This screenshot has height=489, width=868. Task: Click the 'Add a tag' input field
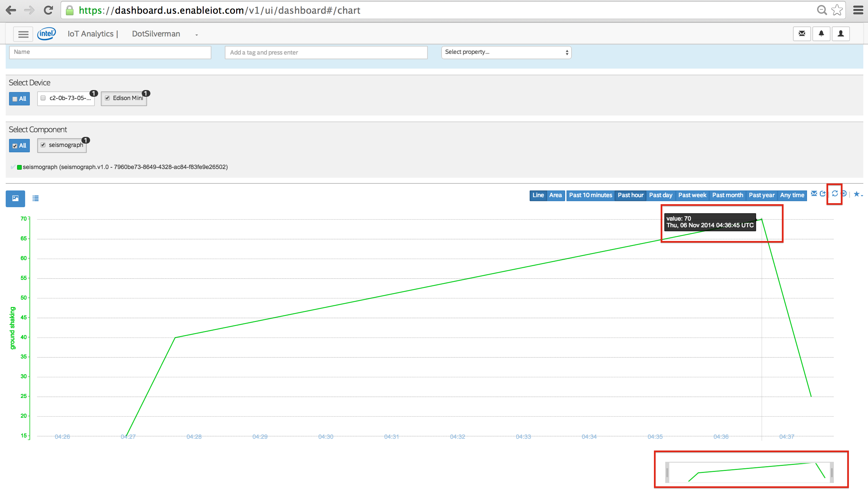coord(326,53)
